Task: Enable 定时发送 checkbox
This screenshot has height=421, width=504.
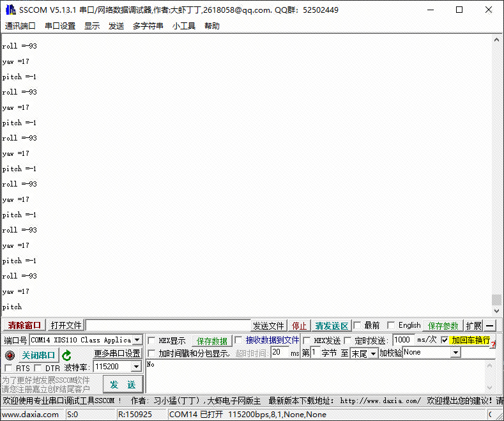Action: 347,341
